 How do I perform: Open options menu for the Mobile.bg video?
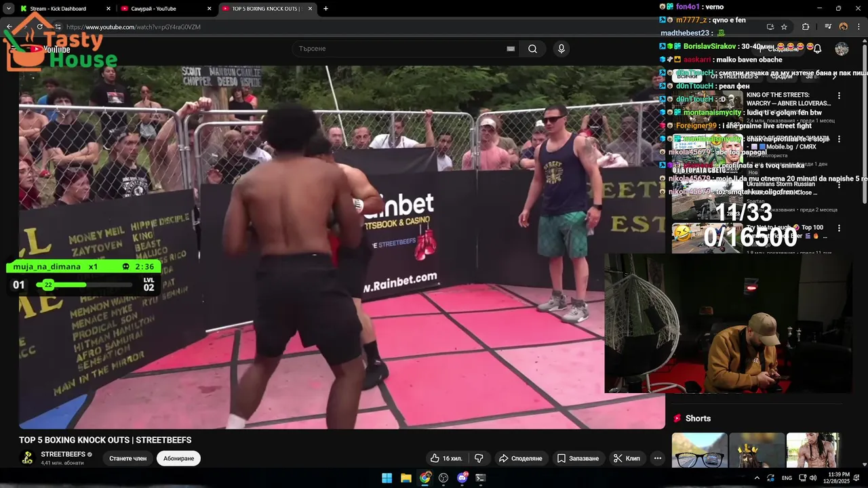click(x=839, y=139)
